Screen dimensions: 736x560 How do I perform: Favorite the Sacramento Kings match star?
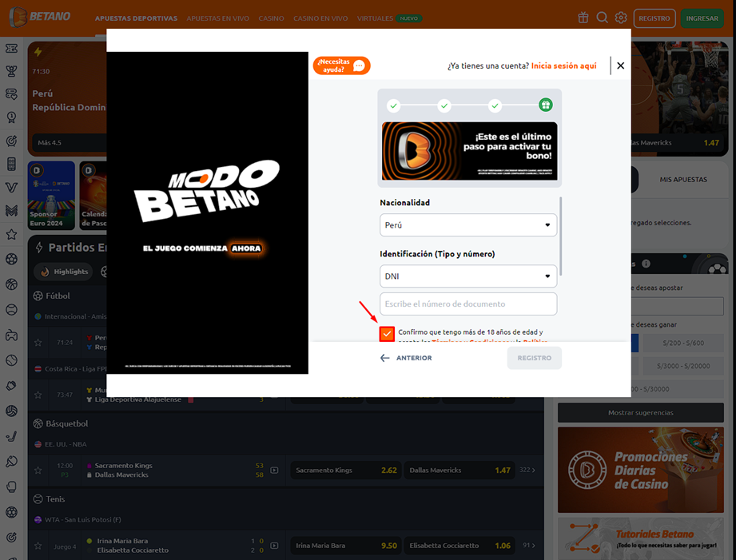click(38, 471)
